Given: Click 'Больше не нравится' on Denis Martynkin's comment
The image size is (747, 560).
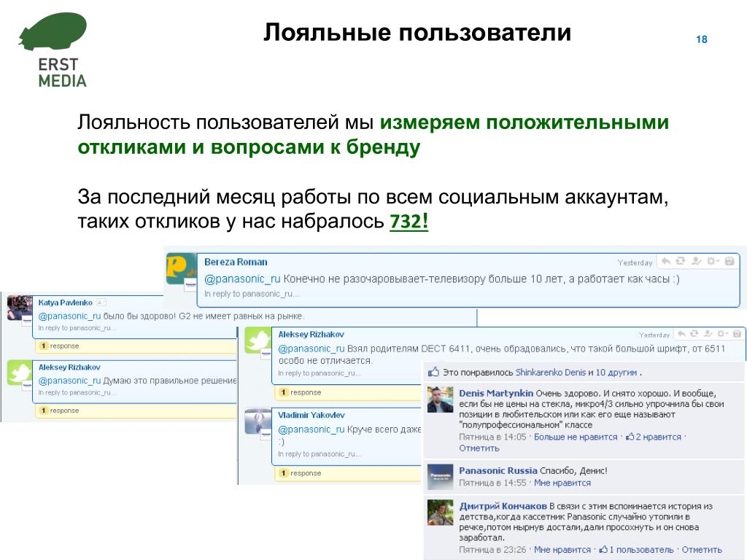Looking at the screenshot, I should pyautogui.click(x=576, y=437).
